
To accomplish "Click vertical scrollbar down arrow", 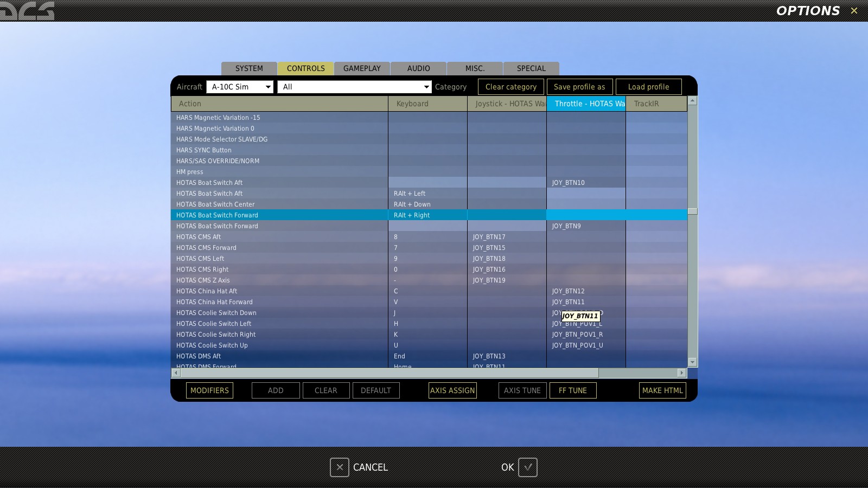I will point(692,362).
